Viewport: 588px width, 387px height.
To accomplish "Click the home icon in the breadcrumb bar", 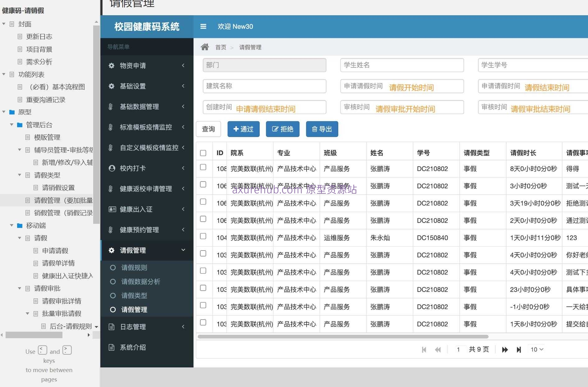I will 205,47.
